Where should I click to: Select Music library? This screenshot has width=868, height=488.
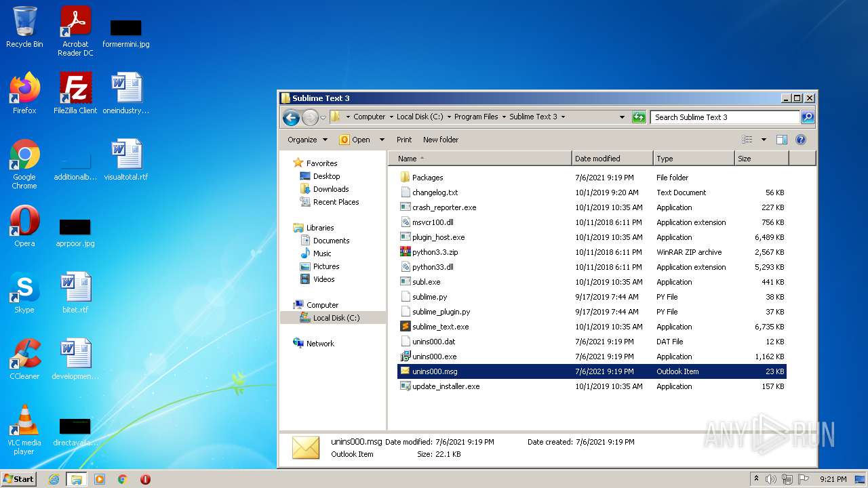321,253
